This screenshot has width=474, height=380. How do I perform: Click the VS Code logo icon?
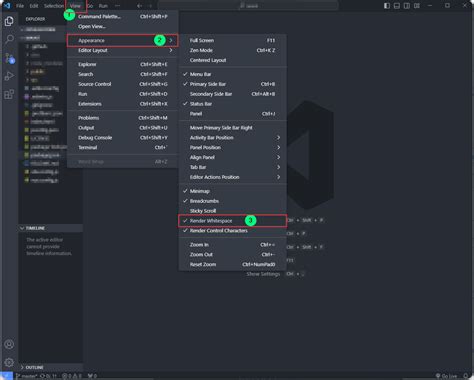7,6
